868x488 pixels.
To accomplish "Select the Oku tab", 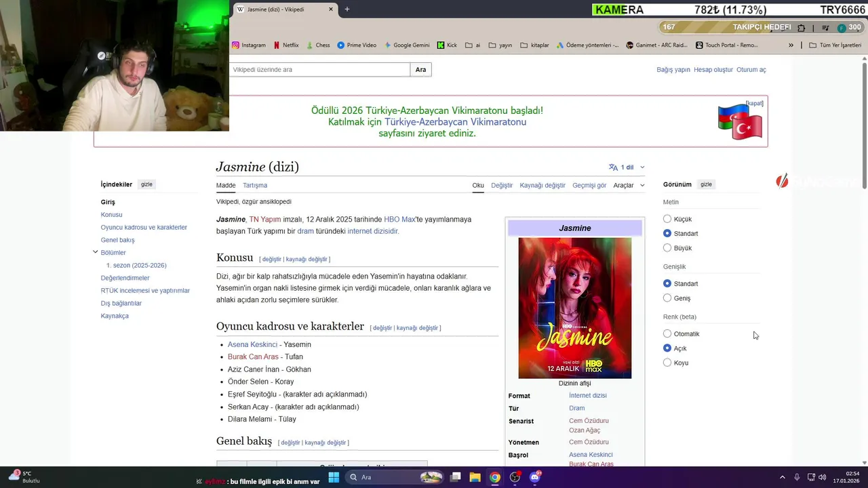I will point(478,185).
